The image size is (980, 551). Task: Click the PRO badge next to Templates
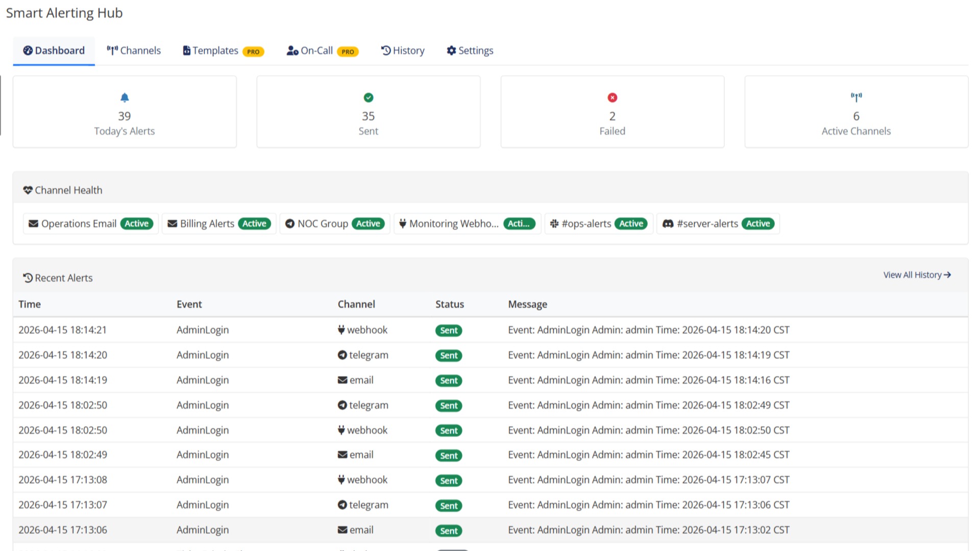coord(254,51)
